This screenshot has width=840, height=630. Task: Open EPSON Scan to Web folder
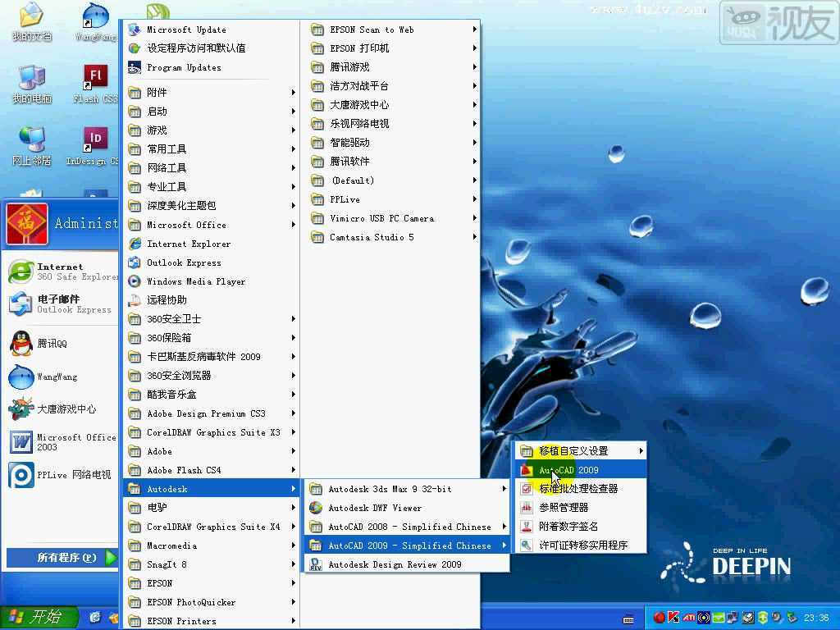point(394,30)
